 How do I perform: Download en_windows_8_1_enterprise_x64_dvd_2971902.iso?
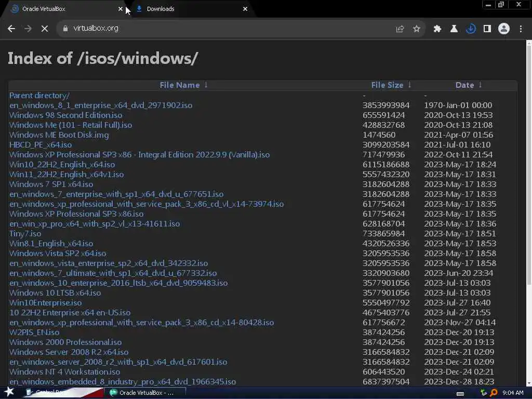point(101,105)
